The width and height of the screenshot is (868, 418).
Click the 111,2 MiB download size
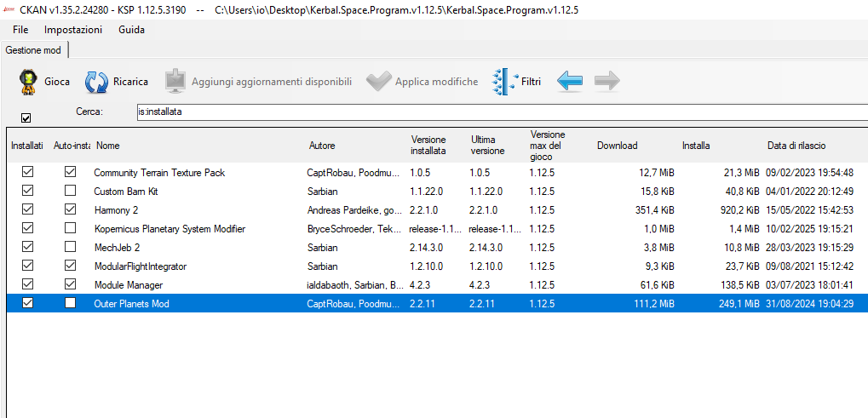653,304
